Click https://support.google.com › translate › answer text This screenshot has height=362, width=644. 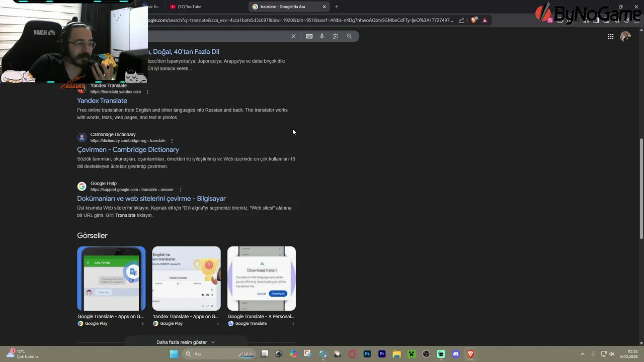[132, 190]
